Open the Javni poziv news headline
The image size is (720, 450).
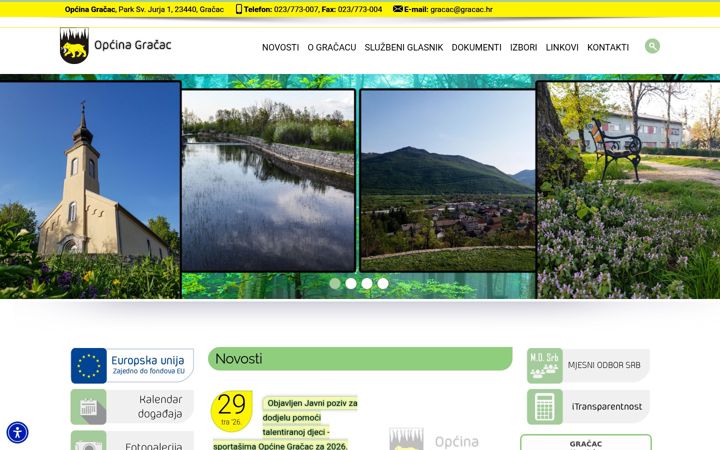286,425
